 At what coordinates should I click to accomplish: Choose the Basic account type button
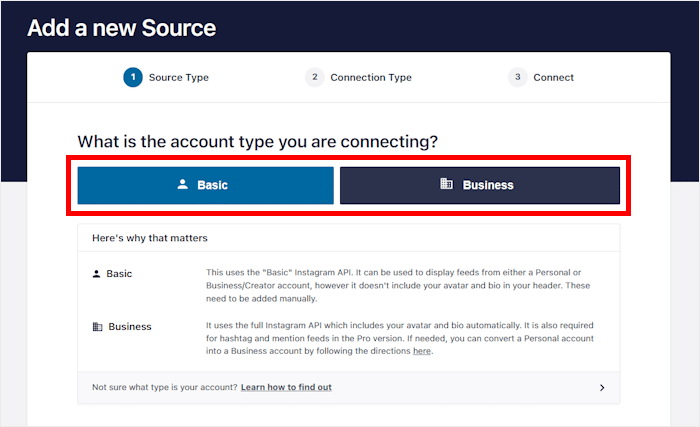tap(205, 185)
